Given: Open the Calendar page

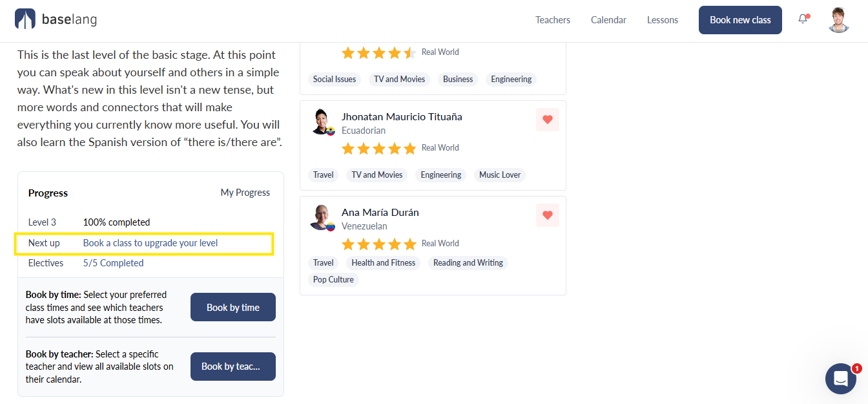Looking at the screenshot, I should 608,20.
